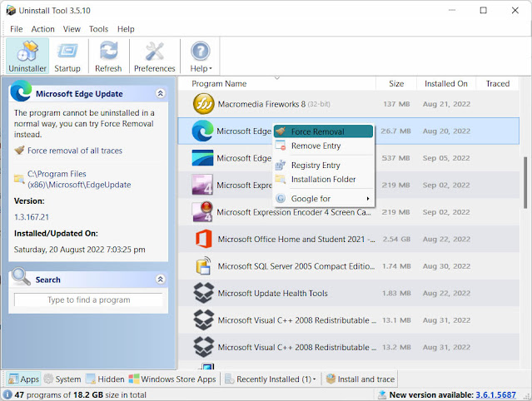Select Macromedia Fireworks 8 icon
The height and width of the screenshot is (401, 532).
pos(203,104)
